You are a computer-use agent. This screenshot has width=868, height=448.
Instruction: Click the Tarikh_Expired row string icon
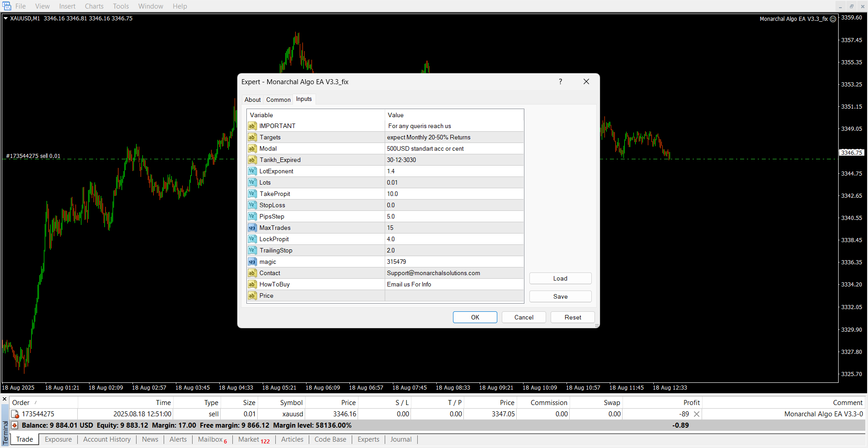(252, 160)
